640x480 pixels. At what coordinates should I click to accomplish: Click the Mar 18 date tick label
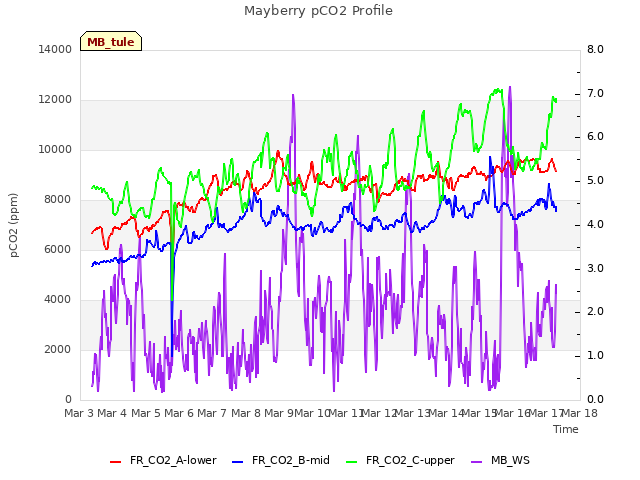[x=580, y=413]
